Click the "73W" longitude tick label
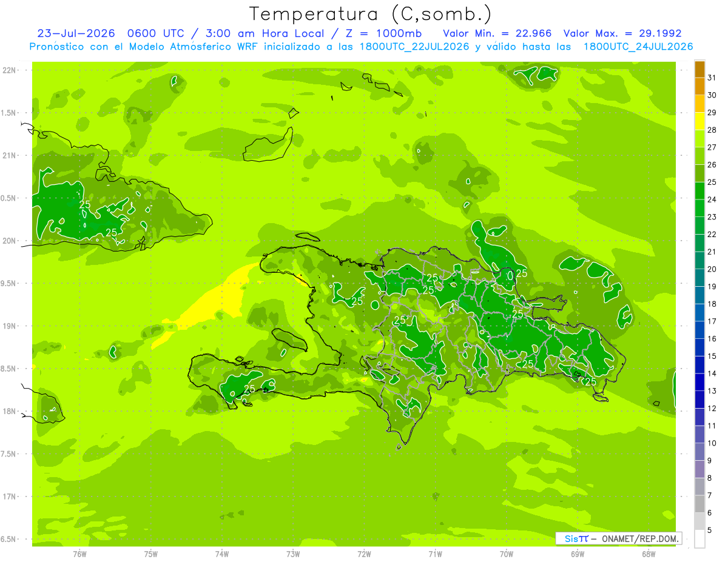The width and height of the screenshot is (728, 562). (293, 554)
